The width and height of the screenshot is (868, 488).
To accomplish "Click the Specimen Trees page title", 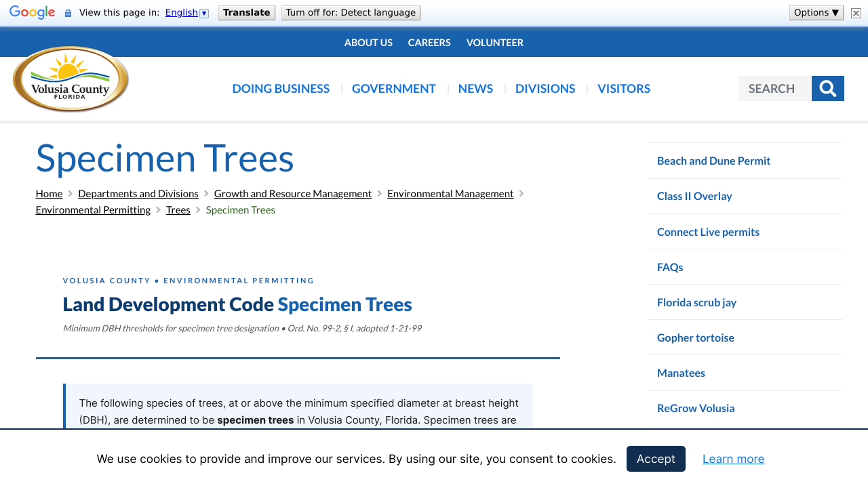I will pos(165,158).
